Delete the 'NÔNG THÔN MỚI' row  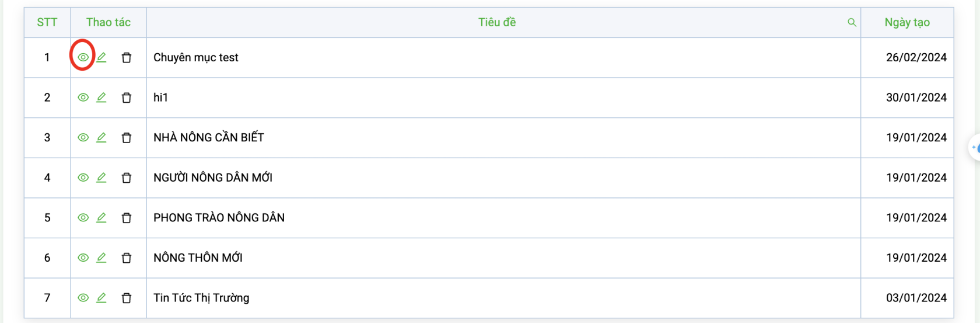click(x=127, y=258)
